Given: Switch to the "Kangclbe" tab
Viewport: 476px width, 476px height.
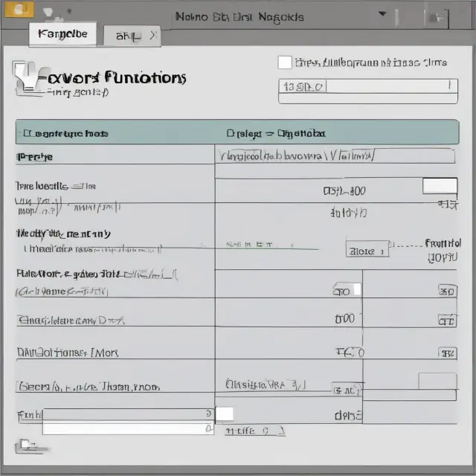Looking at the screenshot, I should click(x=62, y=33).
